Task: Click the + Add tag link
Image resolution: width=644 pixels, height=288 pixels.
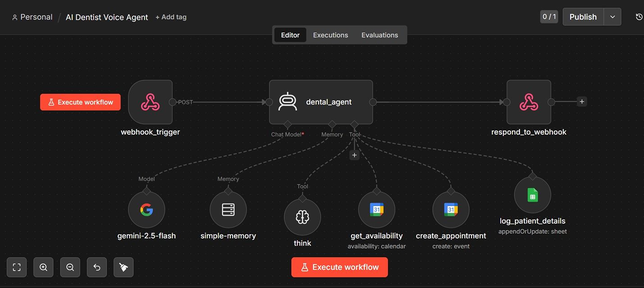Action: click(171, 17)
